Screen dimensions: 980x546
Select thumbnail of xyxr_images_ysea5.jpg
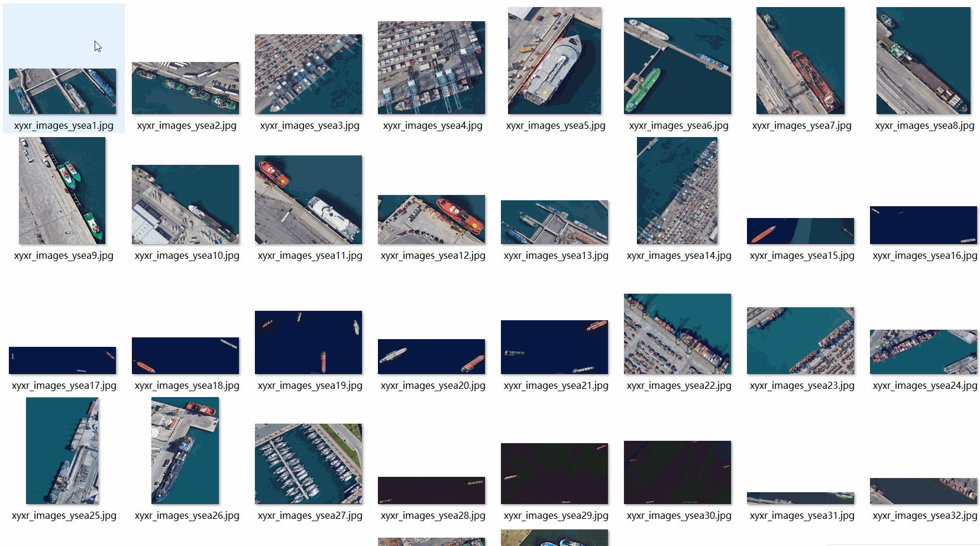(x=554, y=61)
